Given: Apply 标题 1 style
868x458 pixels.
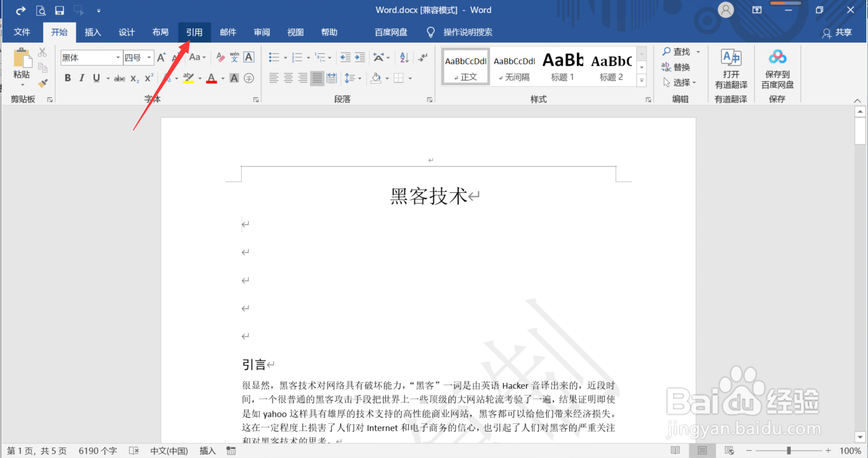Looking at the screenshot, I should click(562, 66).
